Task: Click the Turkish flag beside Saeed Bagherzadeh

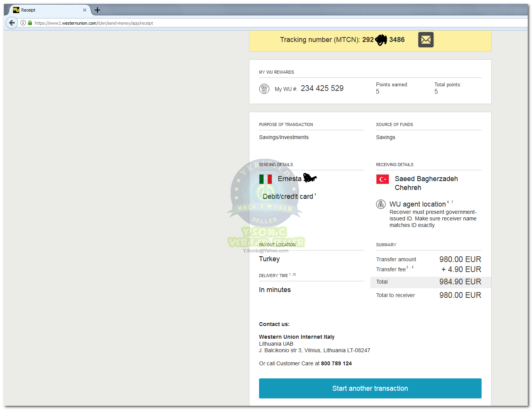Action: click(383, 179)
